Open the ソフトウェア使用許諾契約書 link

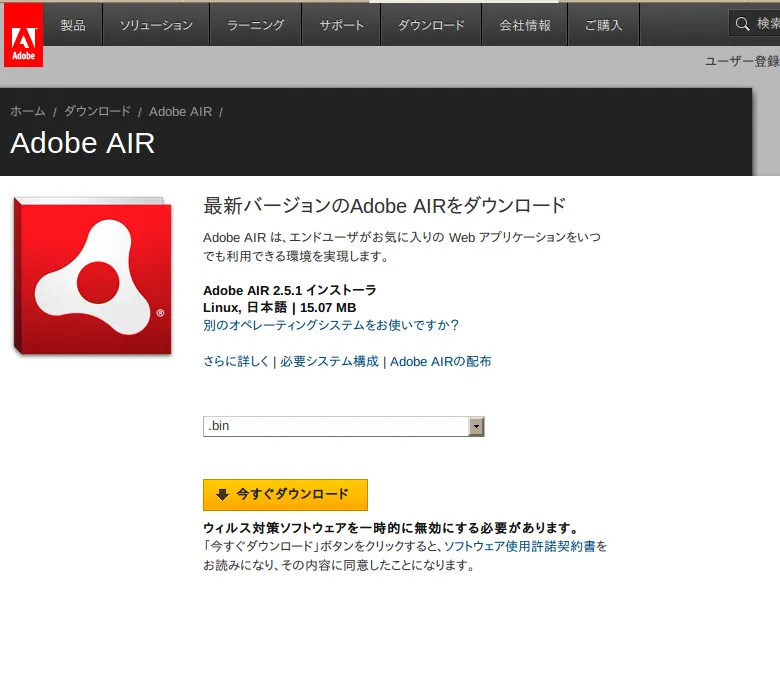(520, 546)
